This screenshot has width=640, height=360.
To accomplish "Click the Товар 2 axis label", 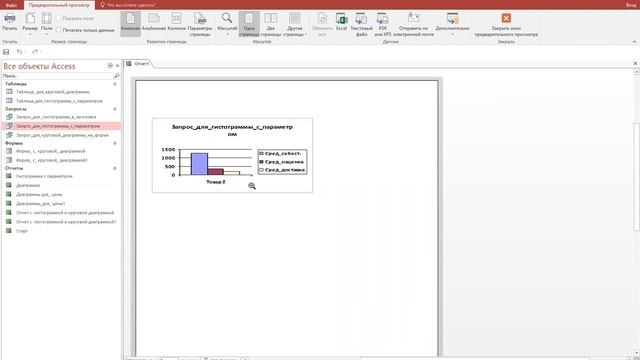I will (216, 182).
